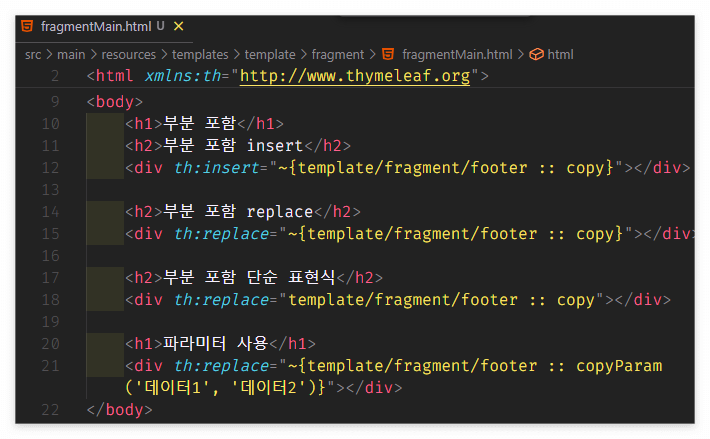The height and width of the screenshot is (439, 710).
Task: Click the '파라미터 사용' h1 text
Action: pyautogui.click(x=216, y=343)
